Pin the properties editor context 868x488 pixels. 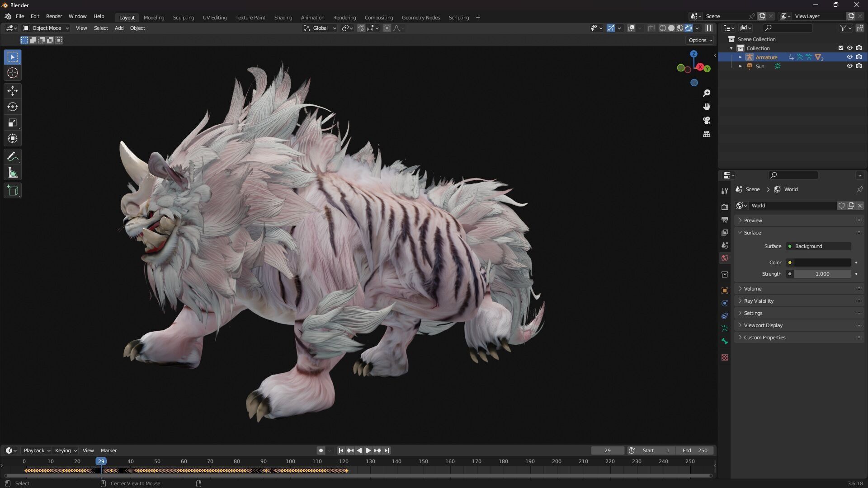[x=859, y=189]
